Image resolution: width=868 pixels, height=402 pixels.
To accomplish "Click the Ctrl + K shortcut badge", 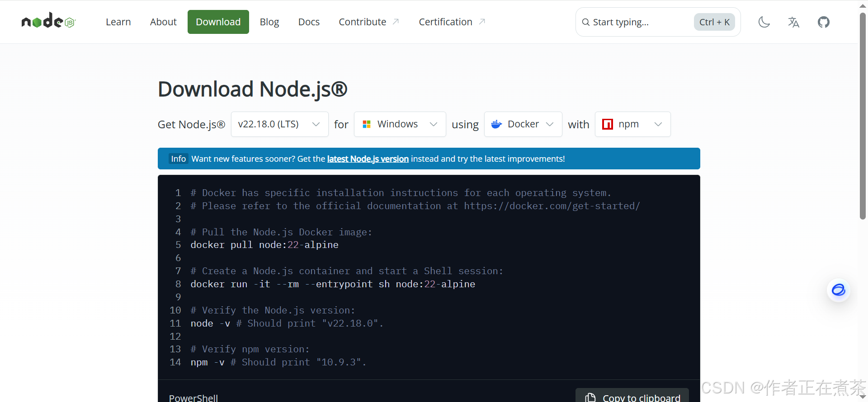I will (x=714, y=22).
